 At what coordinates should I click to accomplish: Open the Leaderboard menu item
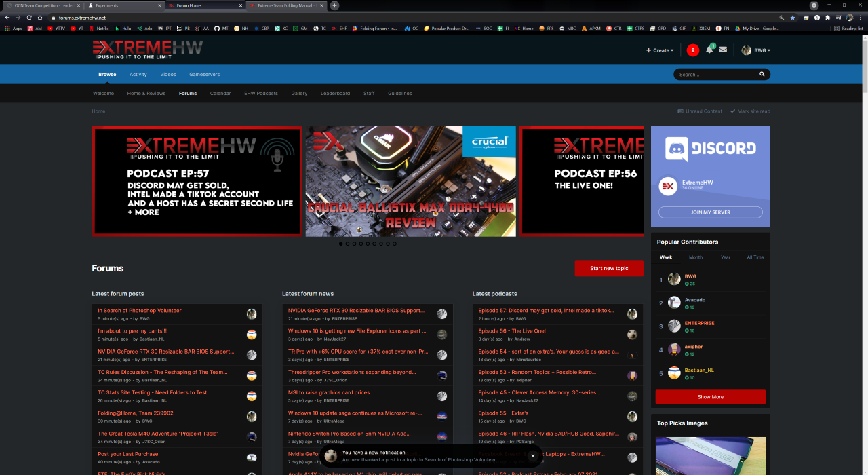pos(335,94)
